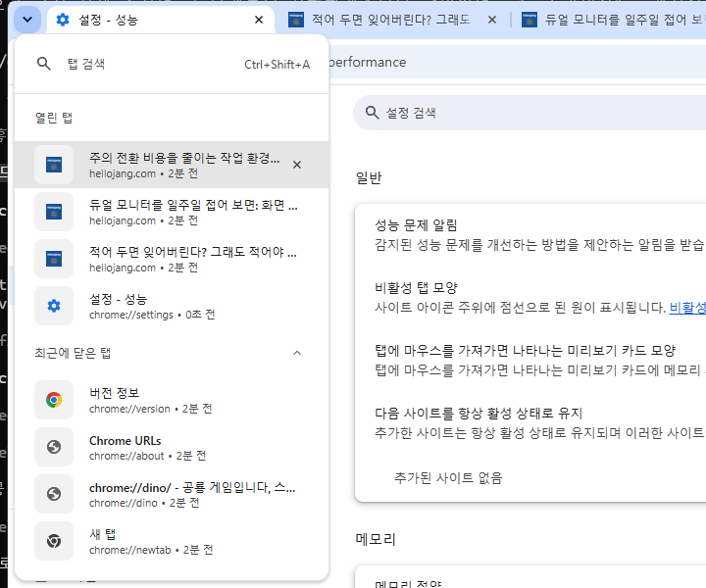Close the '설정 - 성능' tab
This screenshot has height=588, width=706.
259,20
